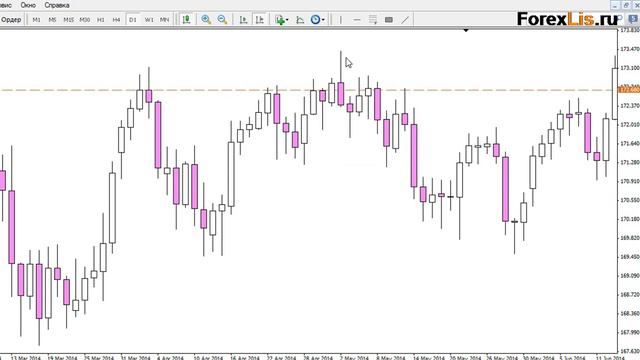Zoom out the chart with magnifier minus

point(222,20)
